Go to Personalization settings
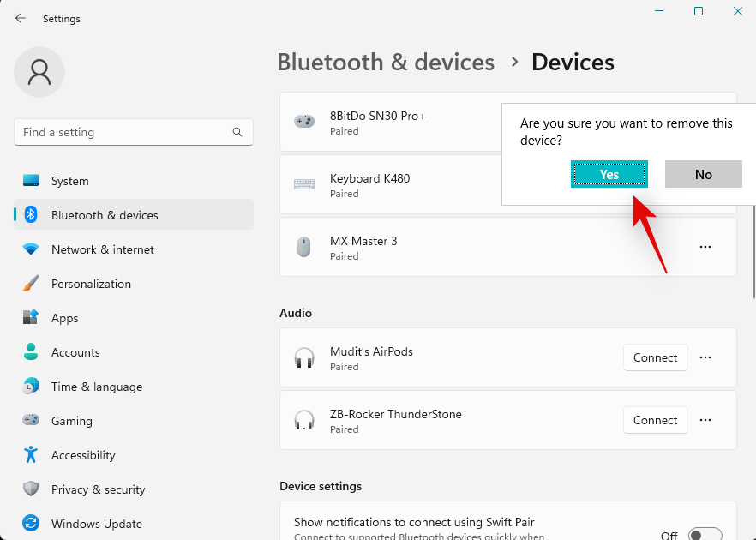The width and height of the screenshot is (756, 540). pyautogui.click(x=91, y=284)
